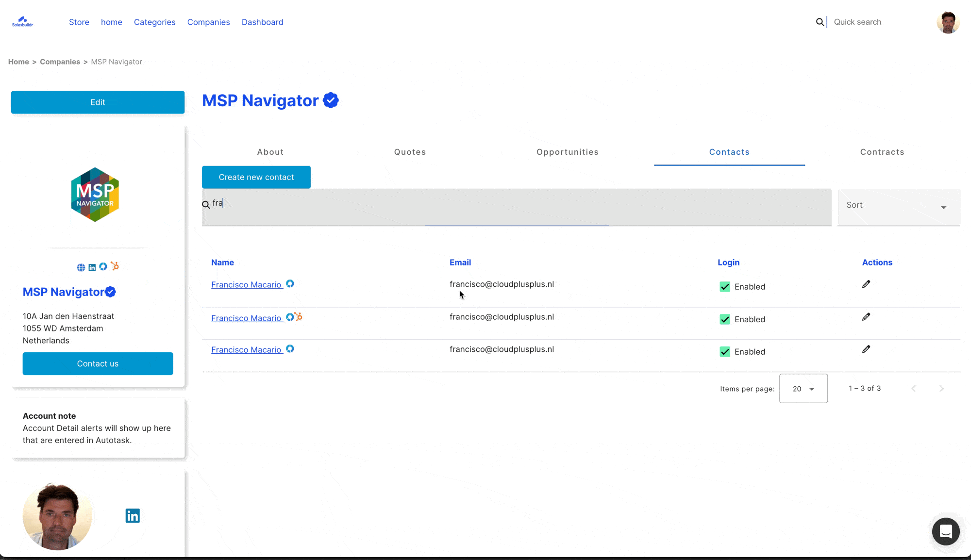
Task: Open the last Francisco Macario link
Action: [247, 350]
